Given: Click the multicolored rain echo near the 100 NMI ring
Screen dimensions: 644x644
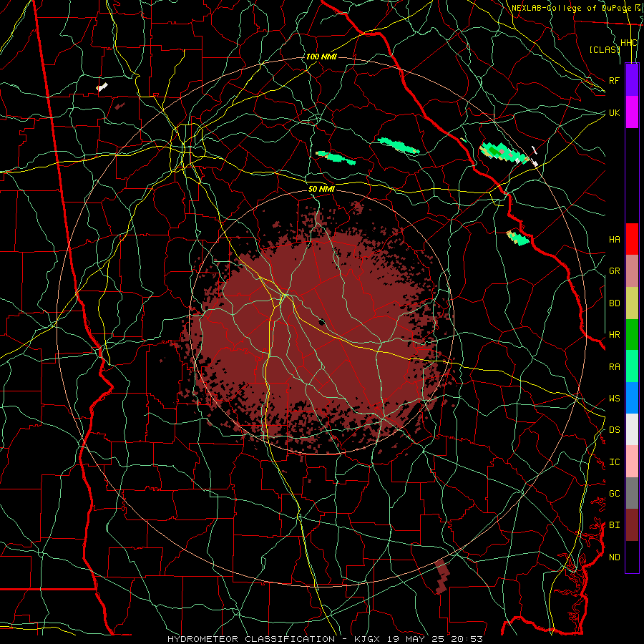Looking at the screenshot, I should (x=503, y=153).
